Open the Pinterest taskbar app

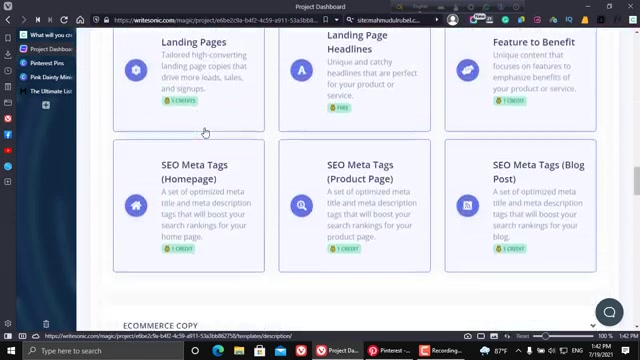coord(389,351)
